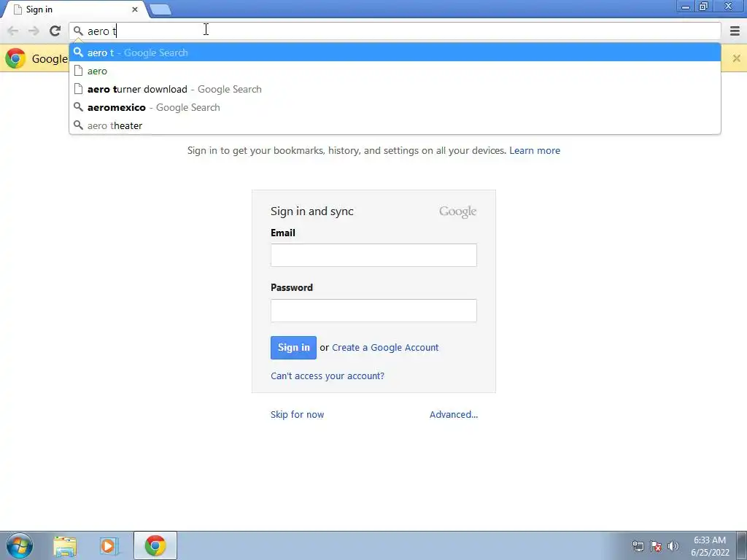Click the volume speaker tray icon

coord(673,546)
